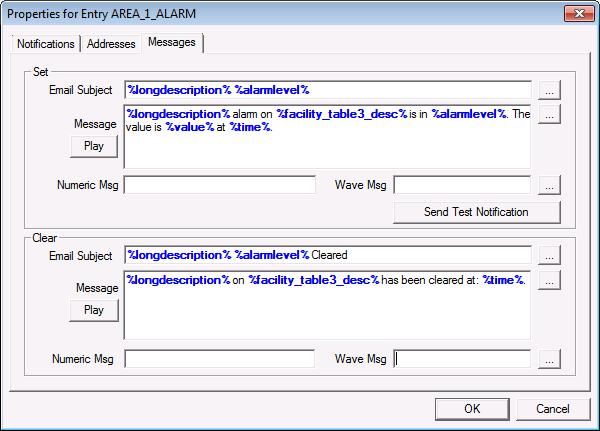The width and height of the screenshot is (600, 431).
Task: Click inside the Clear Message text area
Action: click(x=328, y=305)
